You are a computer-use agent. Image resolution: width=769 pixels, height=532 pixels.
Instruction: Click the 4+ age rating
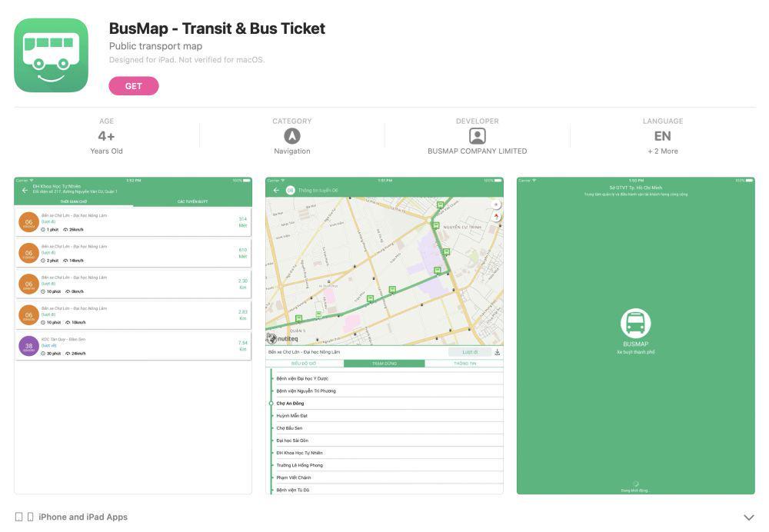click(x=106, y=136)
